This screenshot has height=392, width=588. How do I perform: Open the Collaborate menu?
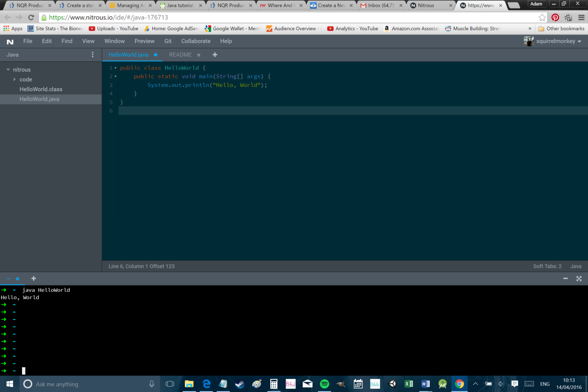pos(196,41)
